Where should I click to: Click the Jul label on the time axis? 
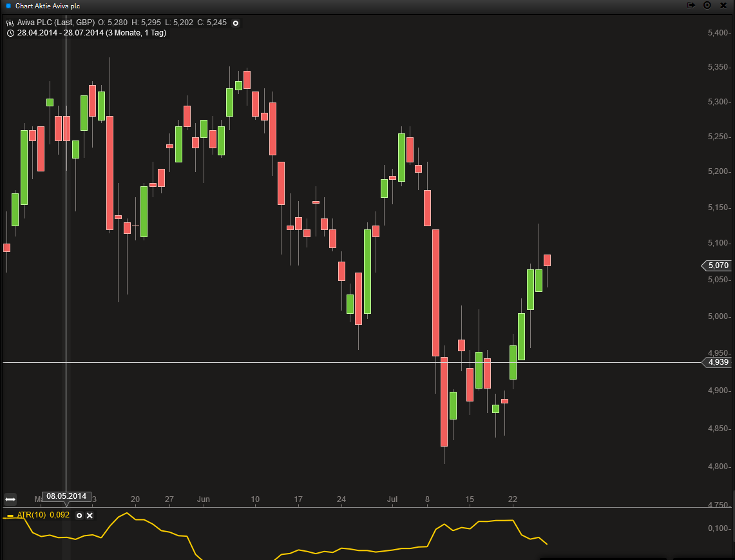392,499
